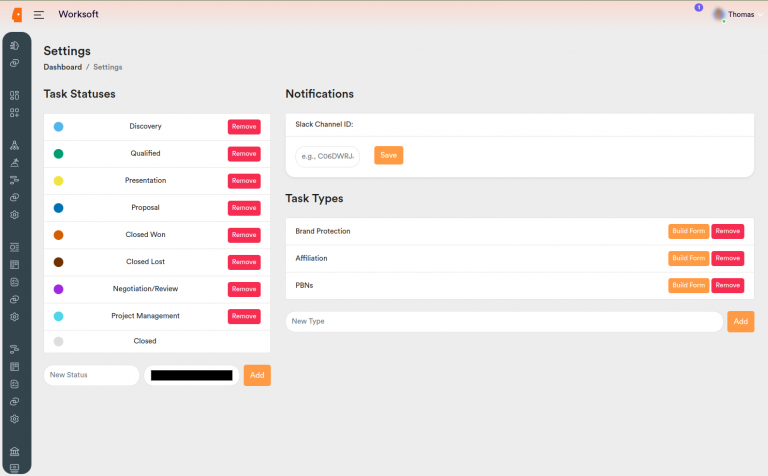Click Build Form for Brand Protection

tap(688, 231)
